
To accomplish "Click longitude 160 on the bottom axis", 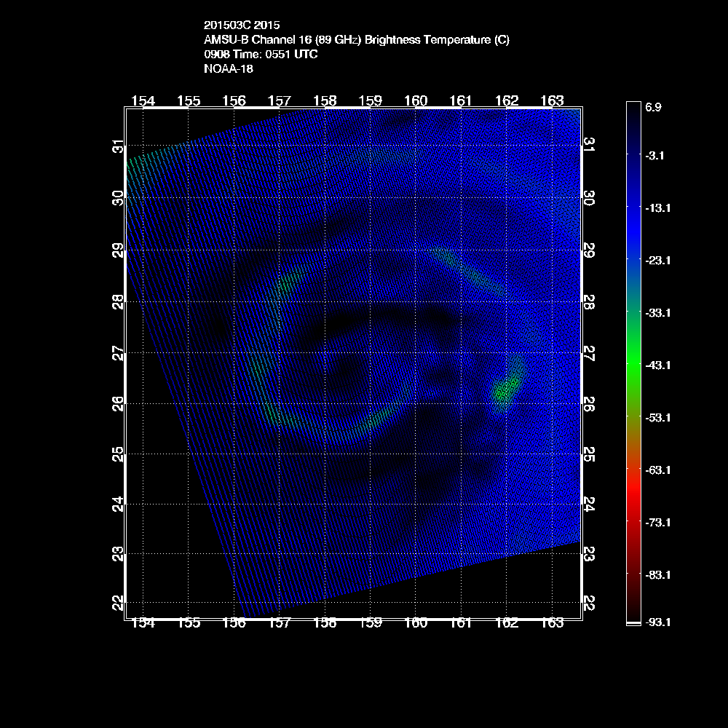I will coord(416,623).
